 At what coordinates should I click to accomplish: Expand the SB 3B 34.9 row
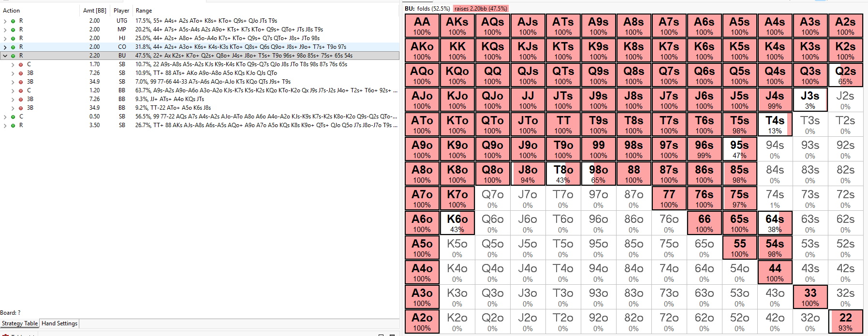coord(13,82)
